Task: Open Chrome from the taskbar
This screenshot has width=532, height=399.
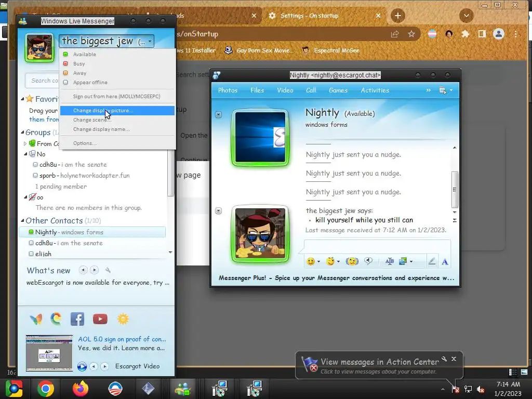Action: pyautogui.click(x=46, y=389)
